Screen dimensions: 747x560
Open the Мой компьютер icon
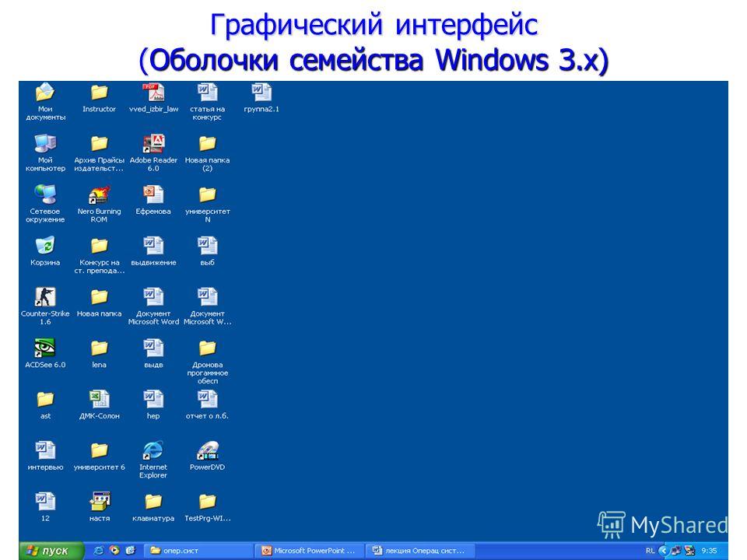coord(45,143)
